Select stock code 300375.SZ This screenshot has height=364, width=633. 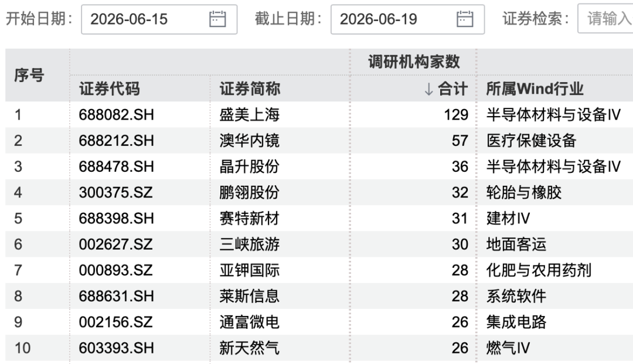coord(116,192)
